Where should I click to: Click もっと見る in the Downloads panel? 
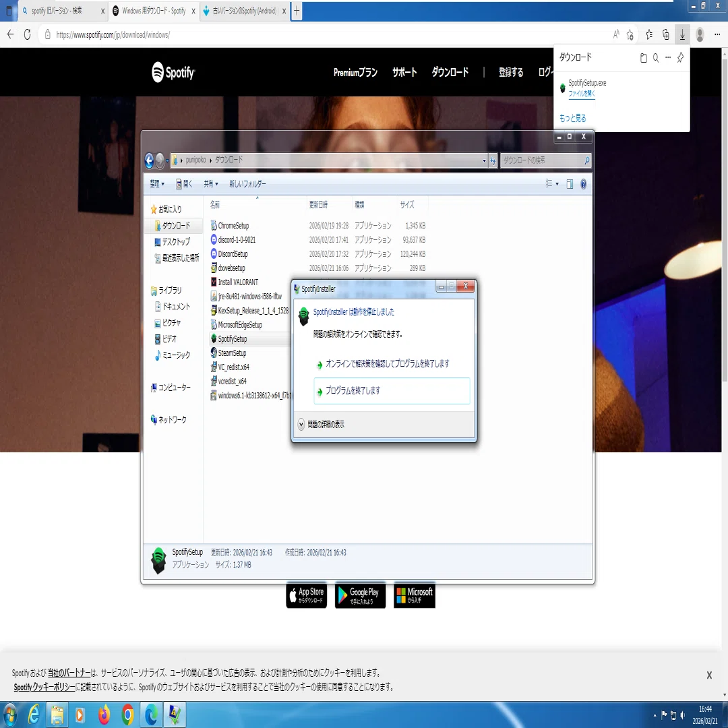coord(572,119)
